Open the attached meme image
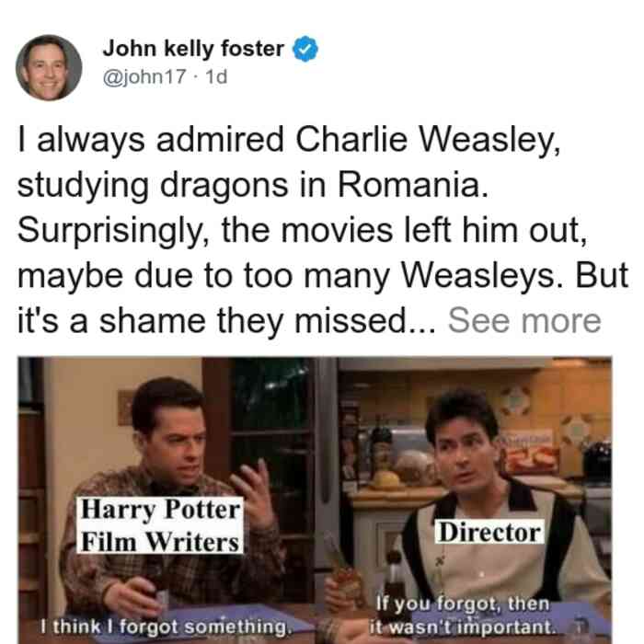The height and width of the screenshot is (644, 644). [315, 500]
